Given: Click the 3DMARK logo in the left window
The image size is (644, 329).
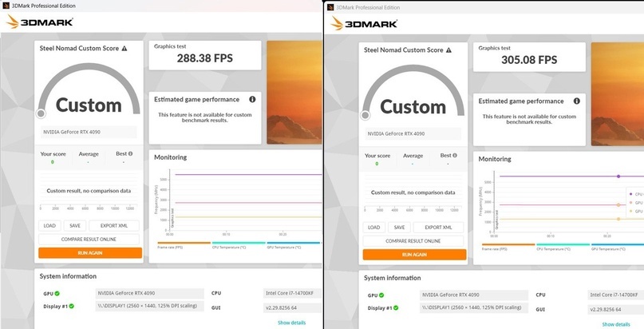Looking at the screenshot, I should (x=40, y=22).
